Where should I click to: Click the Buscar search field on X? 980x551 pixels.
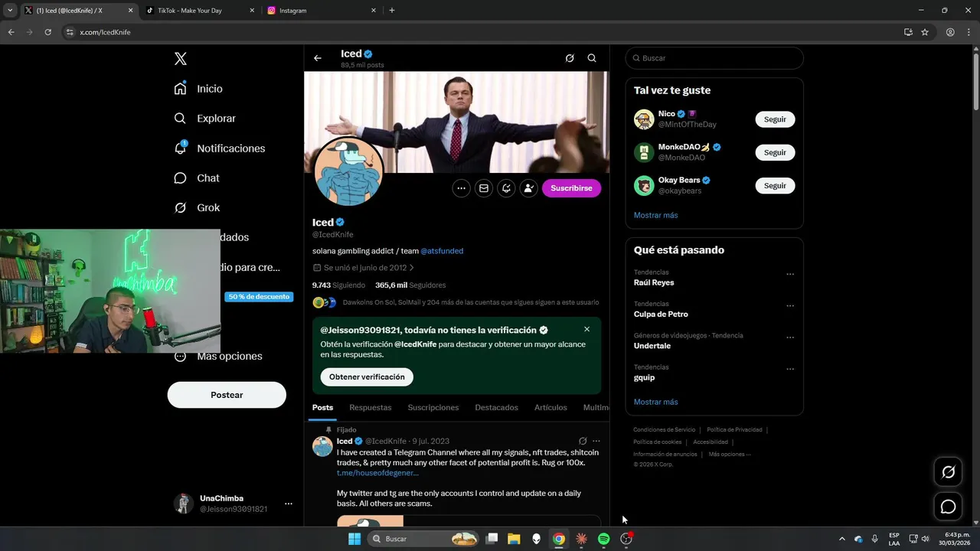[x=714, y=58]
